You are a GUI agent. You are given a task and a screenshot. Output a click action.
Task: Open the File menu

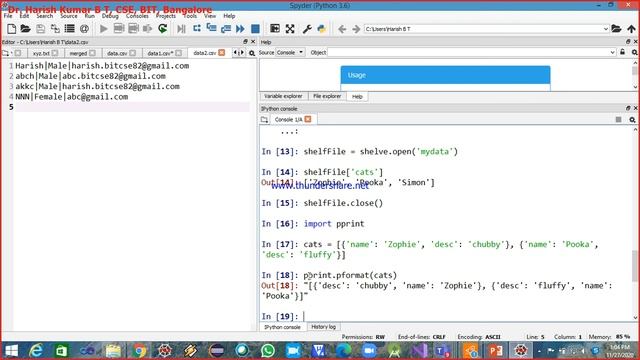pos(8,16)
